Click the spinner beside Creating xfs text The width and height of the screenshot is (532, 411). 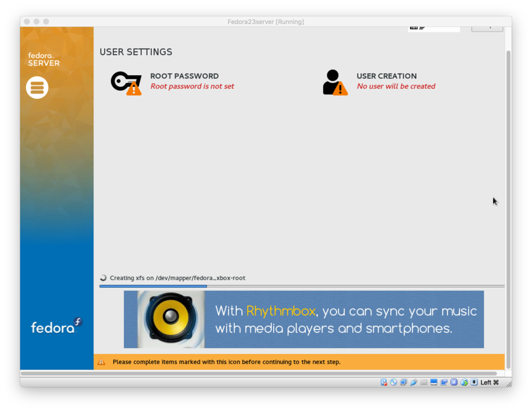[x=103, y=278]
